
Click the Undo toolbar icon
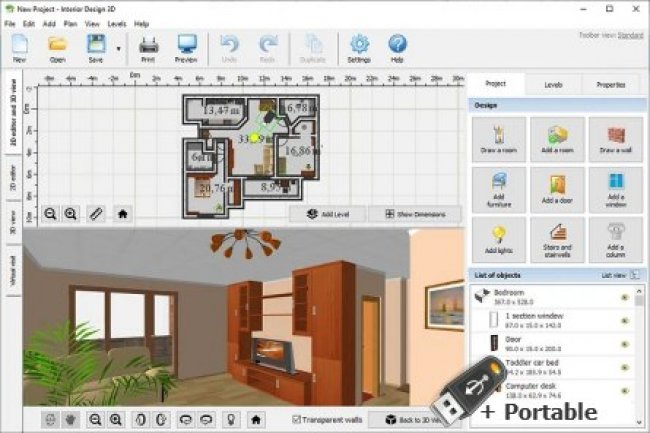[229, 48]
